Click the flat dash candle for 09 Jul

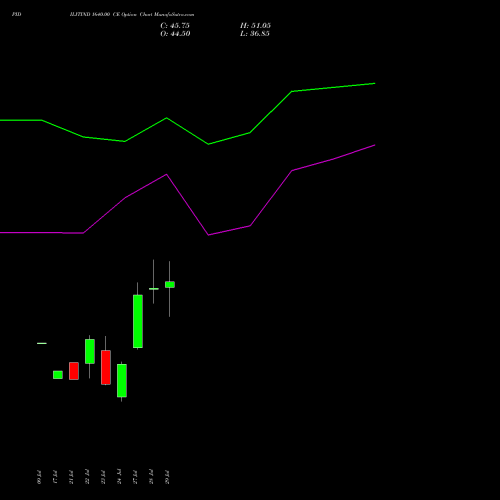[42, 343]
